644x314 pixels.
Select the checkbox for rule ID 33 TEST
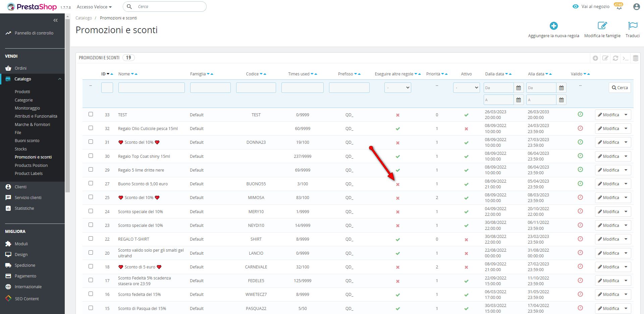click(x=91, y=114)
